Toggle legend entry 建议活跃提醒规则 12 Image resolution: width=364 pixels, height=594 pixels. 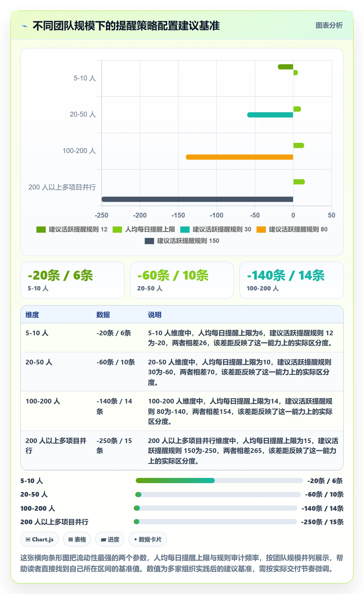(72, 229)
